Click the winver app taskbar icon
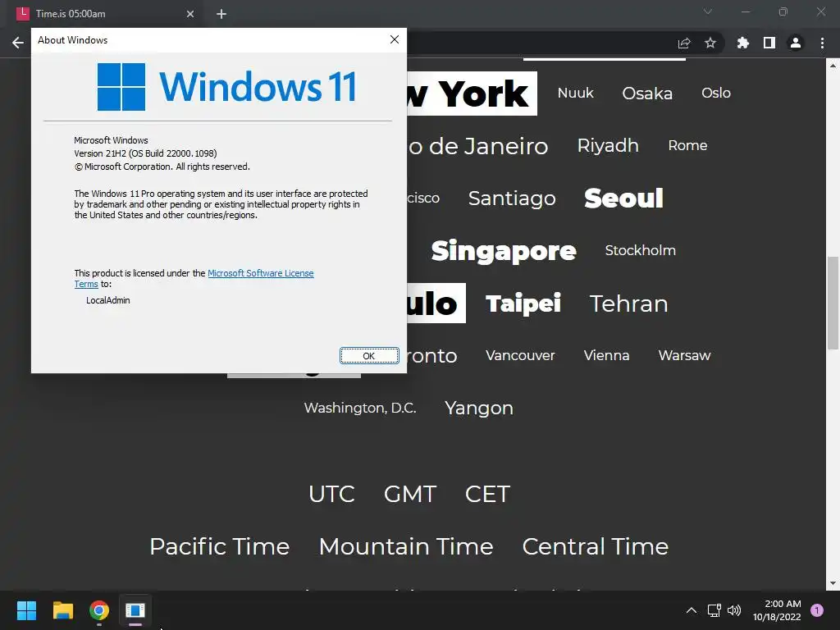The height and width of the screenshot is (630, 840). [x=135, y=610]
